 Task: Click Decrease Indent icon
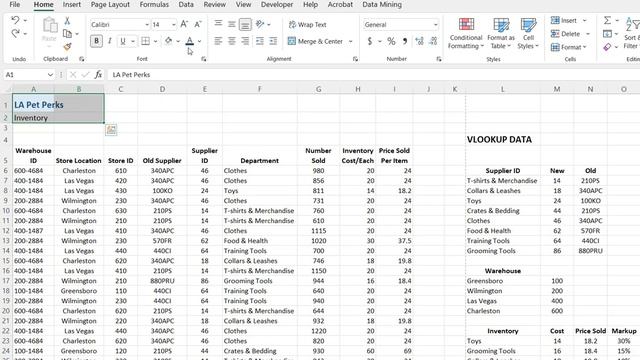click(260, 41)
